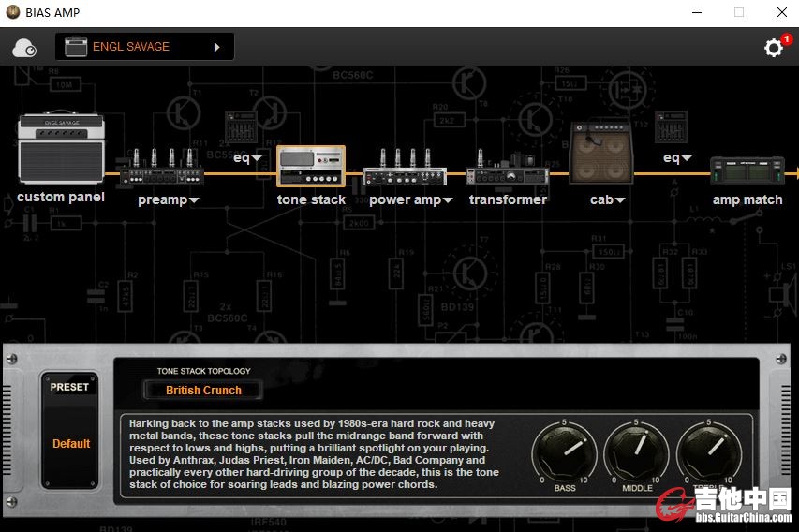The image size is (799, 532).
Task: Select the power amp module icon
Action: pyautogui.click(x=405, y=167)
